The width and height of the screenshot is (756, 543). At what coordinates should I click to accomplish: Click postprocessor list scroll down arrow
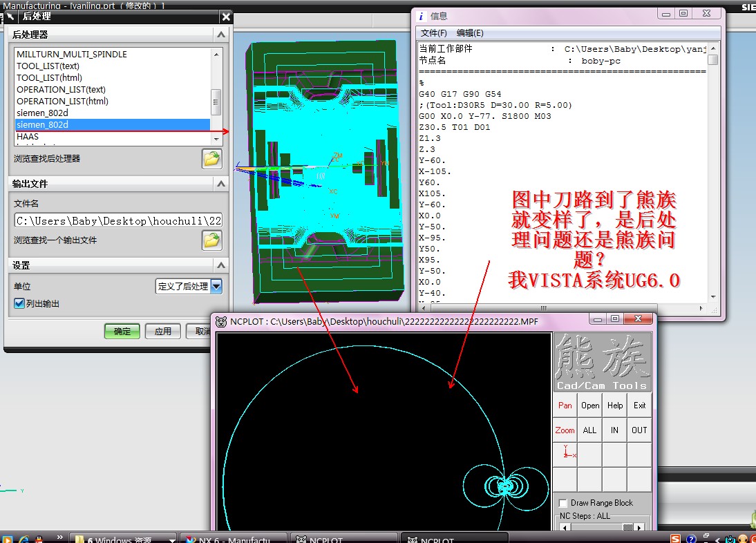(x=216, y=139)
